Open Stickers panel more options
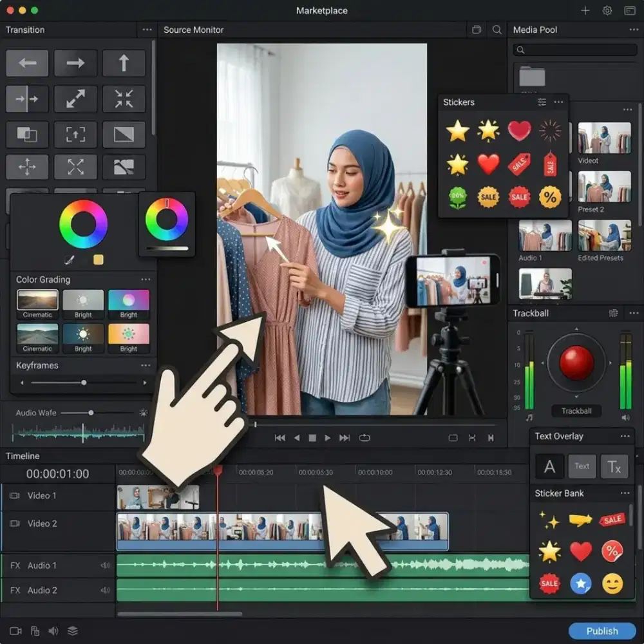644x644 pixels. click(558, 102)
